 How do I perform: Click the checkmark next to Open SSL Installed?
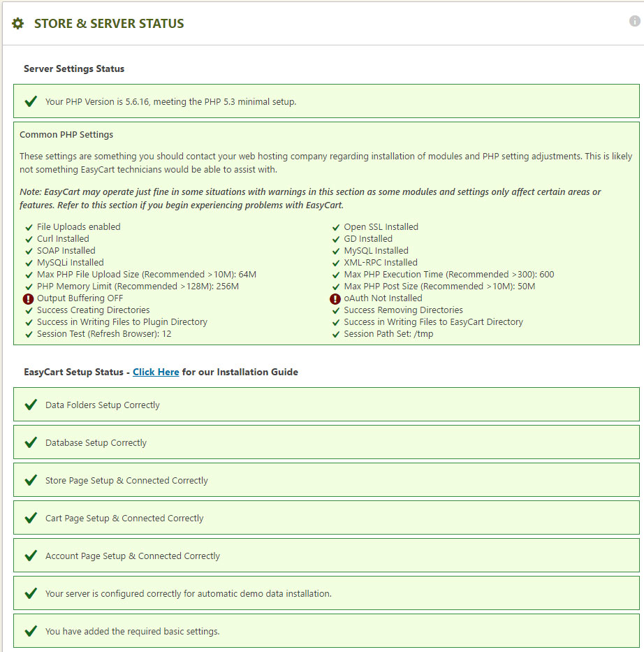[x=336, y=227]
